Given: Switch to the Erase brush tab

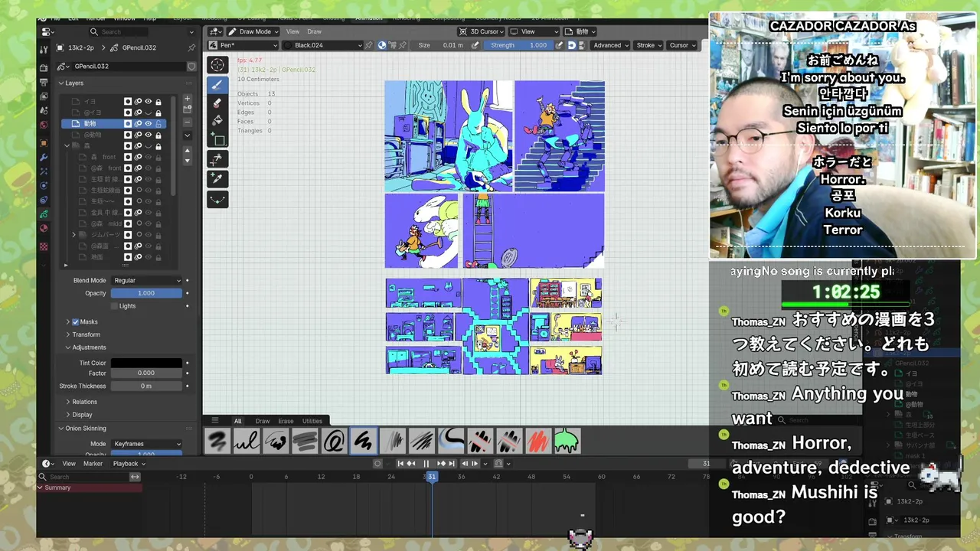Looking at the screenshot, I should pos(286,421).
